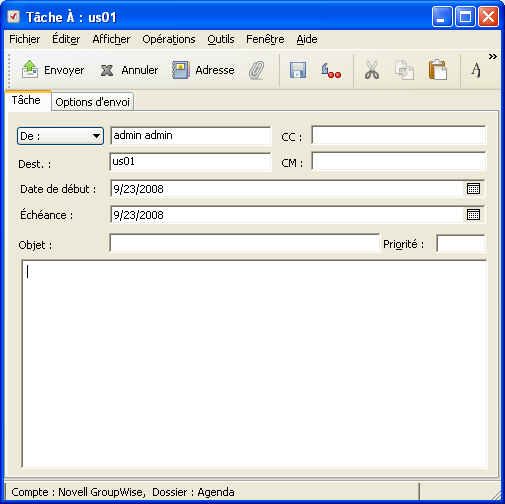The width and height of the screenshot is (505, 504).
Task: Minimize the Tâche window
Action: tap(442, 16)
